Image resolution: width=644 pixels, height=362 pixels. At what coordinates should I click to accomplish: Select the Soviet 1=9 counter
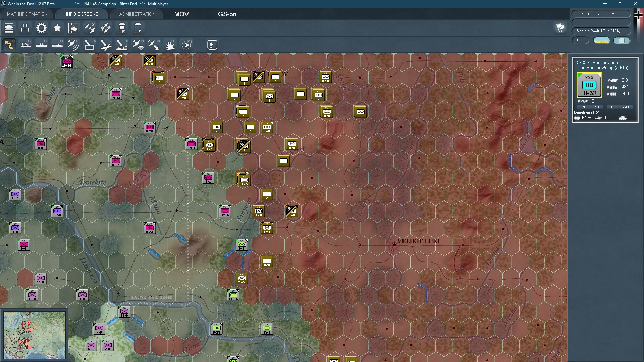(258, 212)
